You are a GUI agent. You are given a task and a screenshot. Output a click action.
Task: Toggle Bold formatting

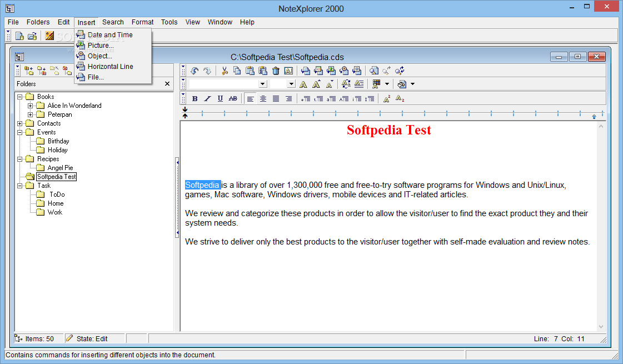click(195, 98)
